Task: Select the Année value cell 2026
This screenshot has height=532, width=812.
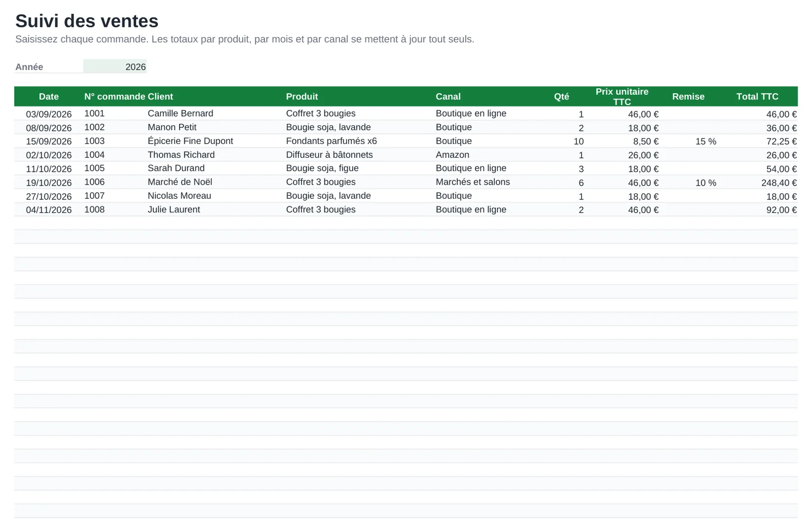Action: coord(115,66)
